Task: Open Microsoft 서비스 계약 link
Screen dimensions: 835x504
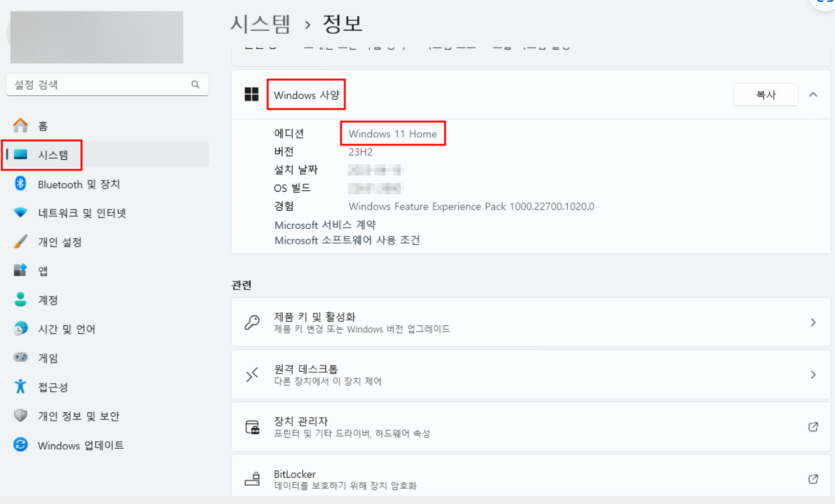Action: click(x=325, y=224)
